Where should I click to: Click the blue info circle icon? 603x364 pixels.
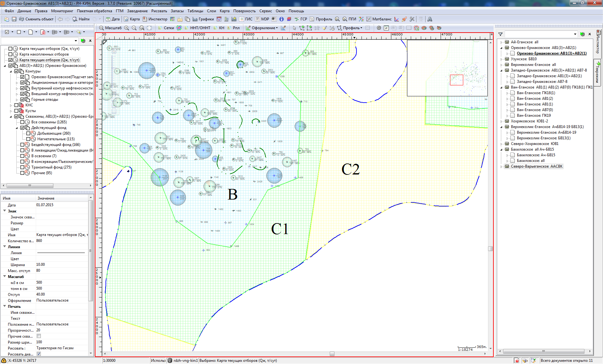click(281, 19)
